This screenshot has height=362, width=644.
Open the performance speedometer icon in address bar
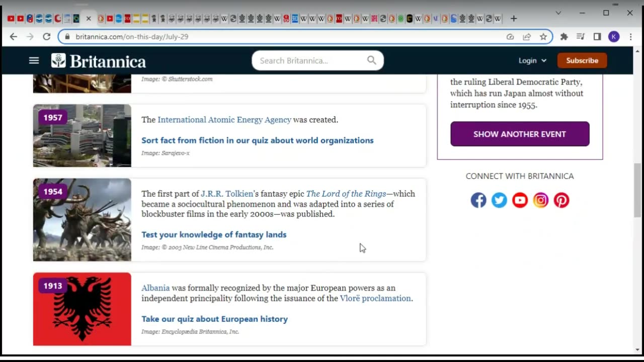click(x=510, y=37)
